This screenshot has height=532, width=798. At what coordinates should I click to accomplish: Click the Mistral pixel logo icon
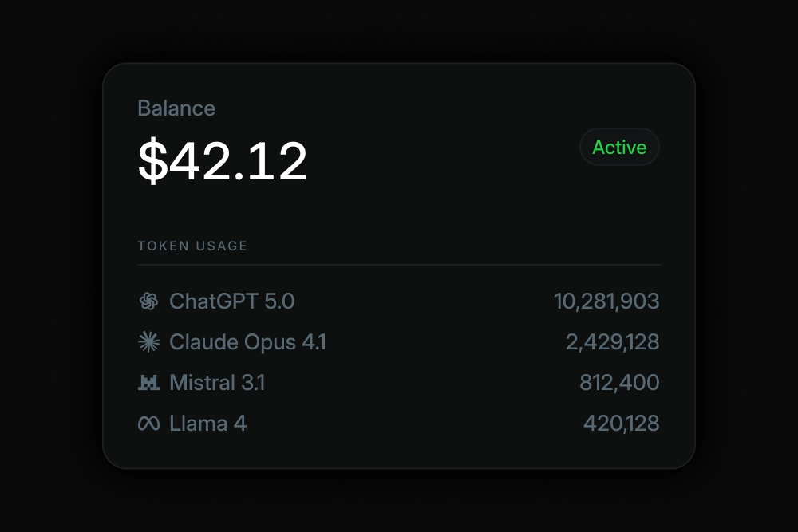click(148, 383)
